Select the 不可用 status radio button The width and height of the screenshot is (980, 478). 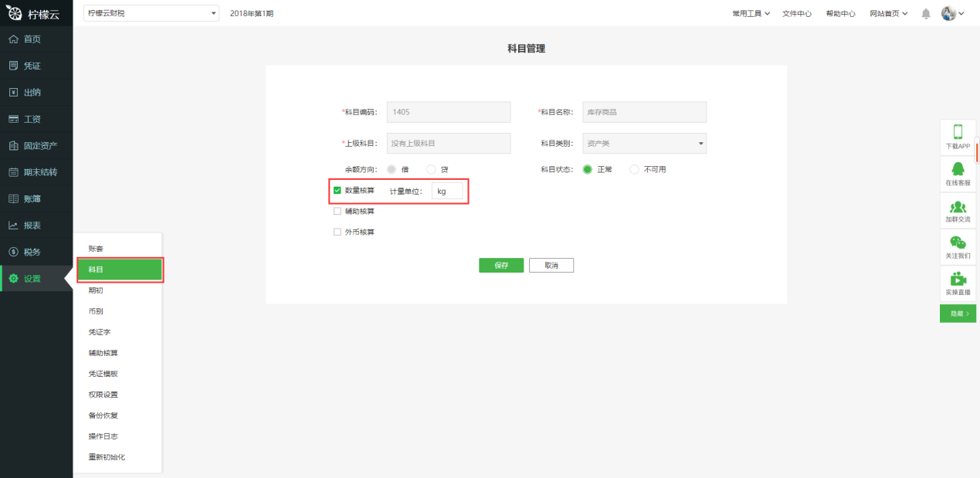pyautogui.click(x=634, y=168)
